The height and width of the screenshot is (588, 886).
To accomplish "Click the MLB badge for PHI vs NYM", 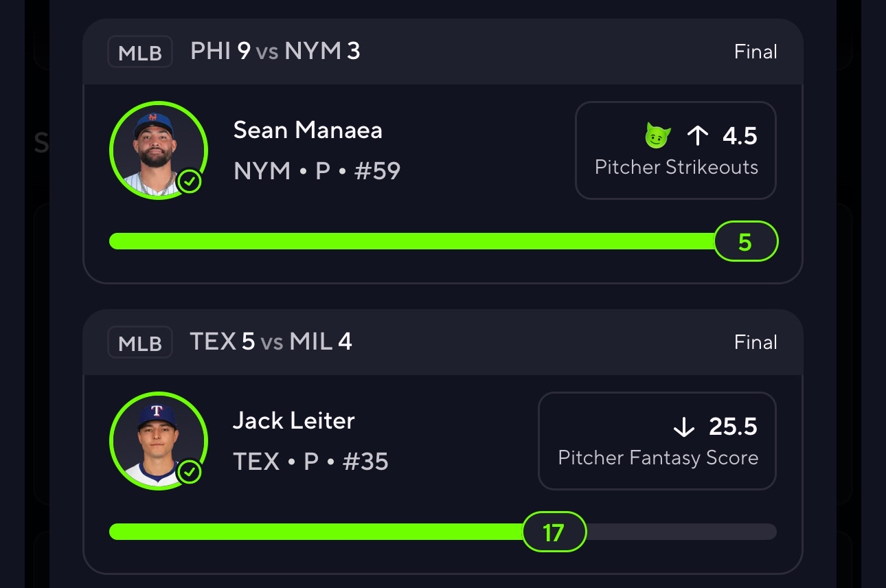I will click(x=139, y=52).
